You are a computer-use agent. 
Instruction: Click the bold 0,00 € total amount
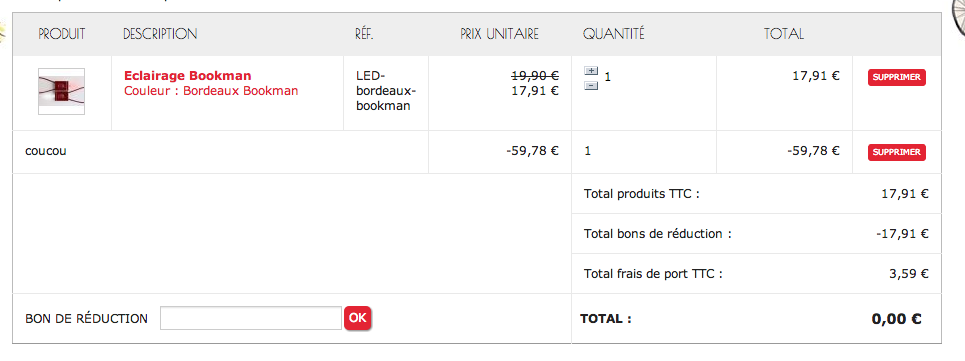pyautogui.click(x=896, y=319)
